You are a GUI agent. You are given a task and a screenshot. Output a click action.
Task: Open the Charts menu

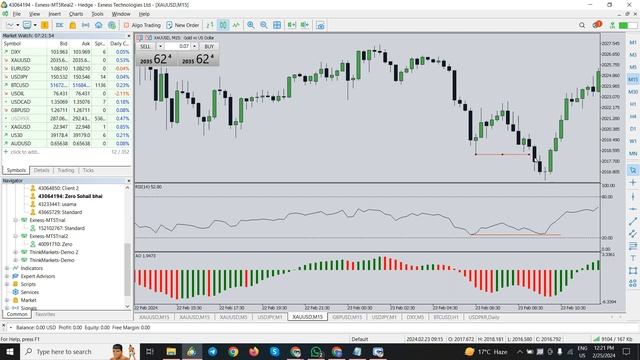click(x=76, y=14)
